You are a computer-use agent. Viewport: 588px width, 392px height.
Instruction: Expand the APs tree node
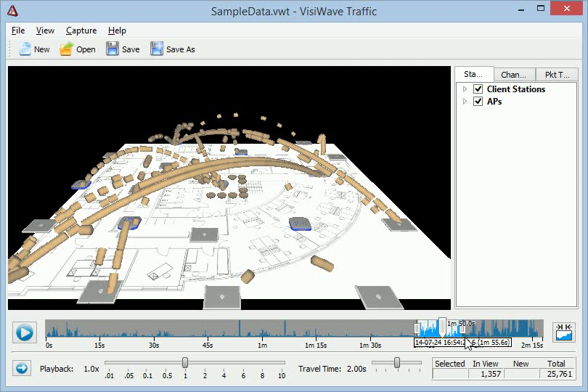[465, 102]
